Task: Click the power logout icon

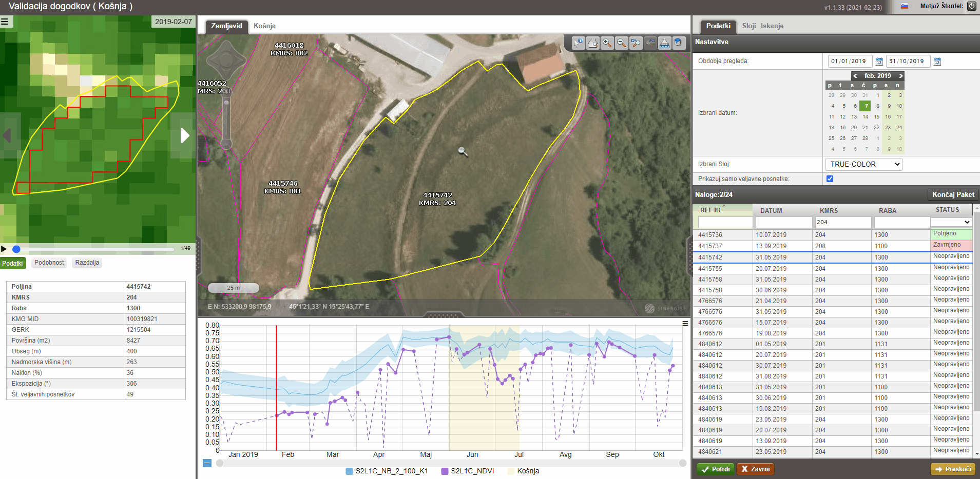Action: [971, 6]
